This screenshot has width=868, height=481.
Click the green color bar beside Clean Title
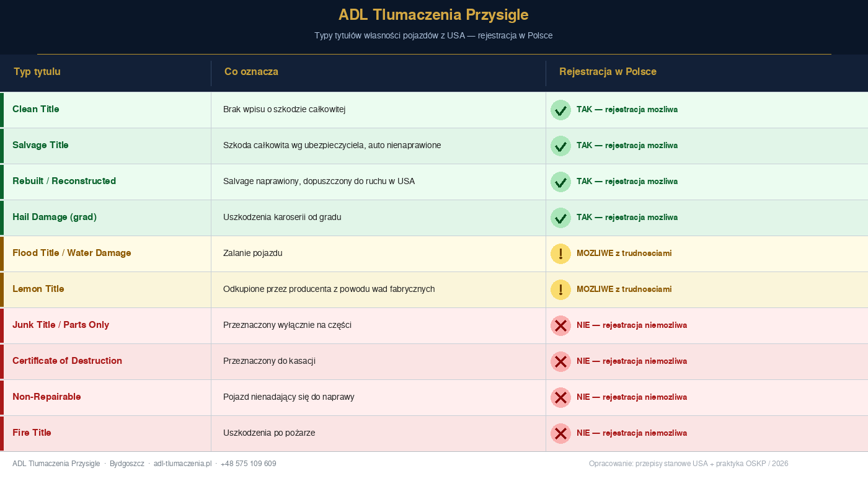2,110
